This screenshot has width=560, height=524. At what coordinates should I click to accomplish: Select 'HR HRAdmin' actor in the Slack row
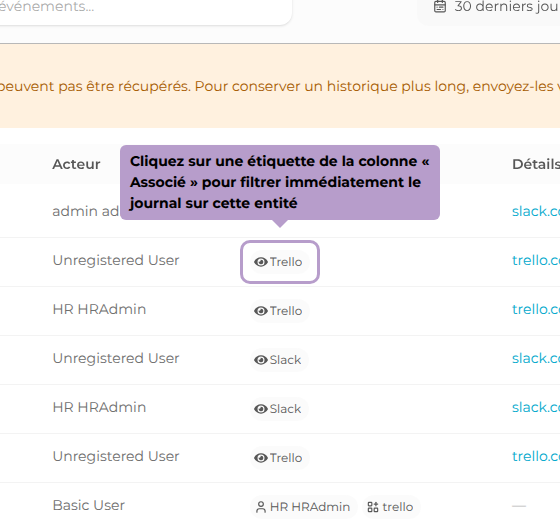click(99, 407)
